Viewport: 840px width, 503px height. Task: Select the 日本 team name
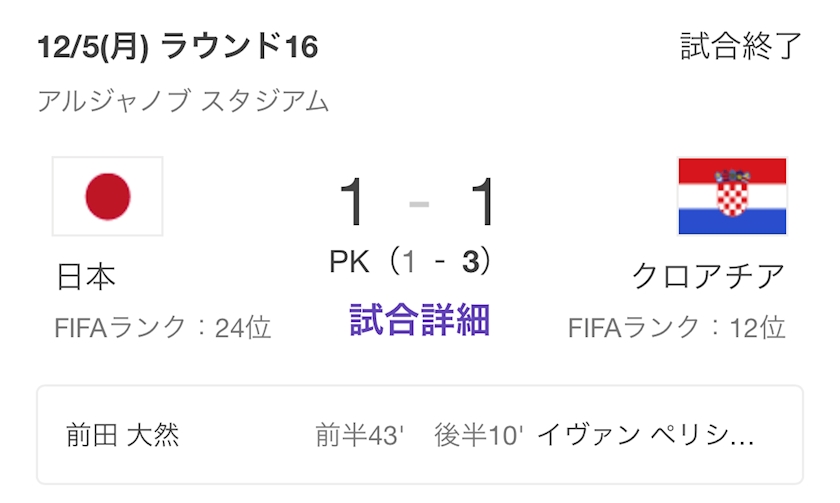[x=86, y=276]
